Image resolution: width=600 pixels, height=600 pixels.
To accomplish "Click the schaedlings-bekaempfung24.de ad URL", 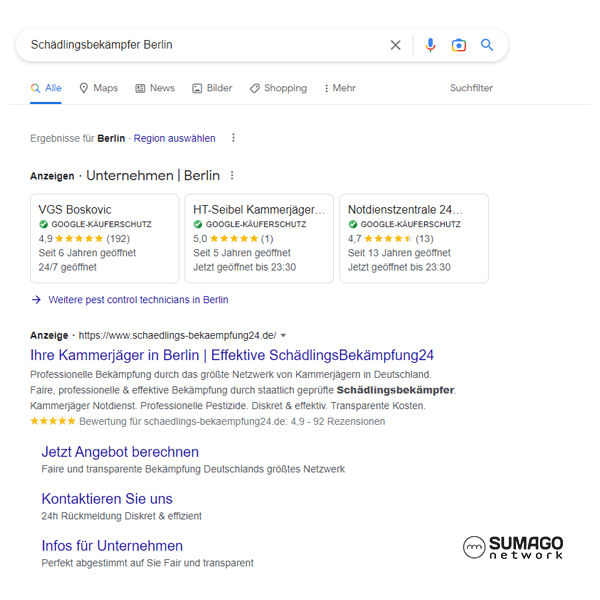I will click(177, 336).
